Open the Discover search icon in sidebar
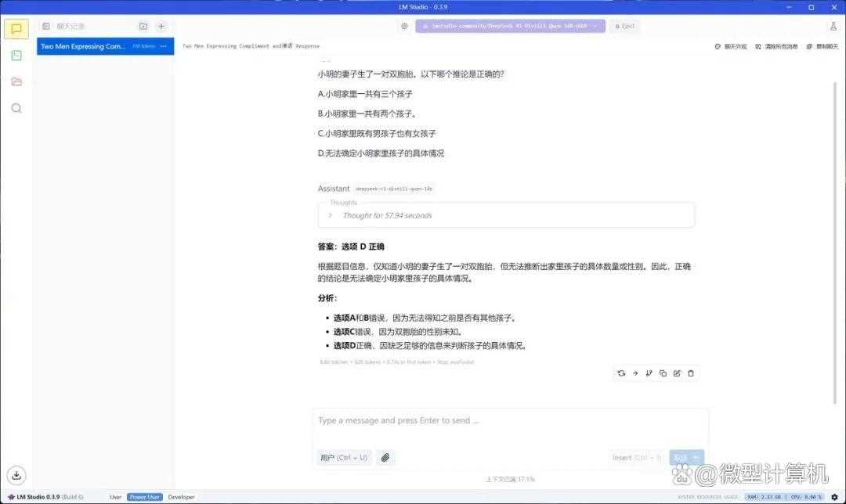The image size is (846, 504). click(16, 108)
